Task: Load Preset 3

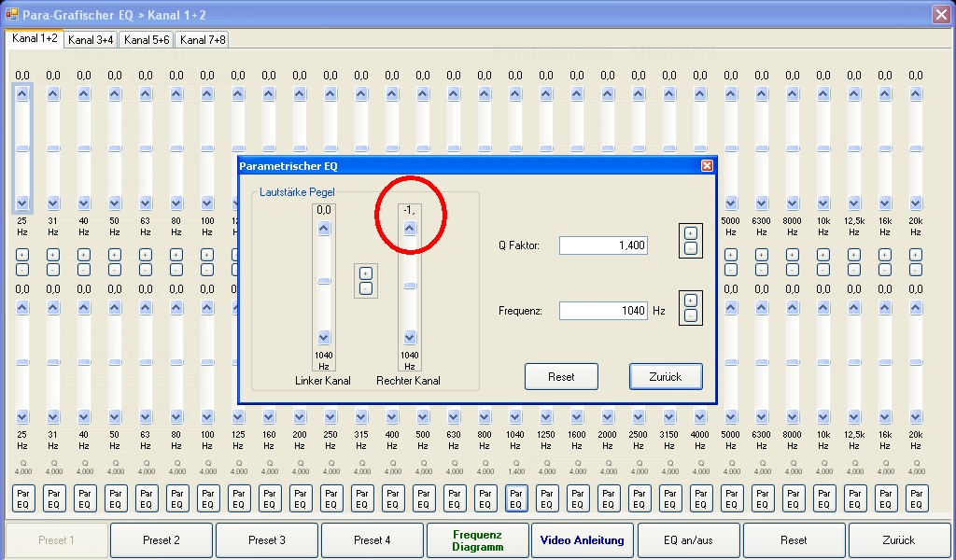Action: [267, 539]
